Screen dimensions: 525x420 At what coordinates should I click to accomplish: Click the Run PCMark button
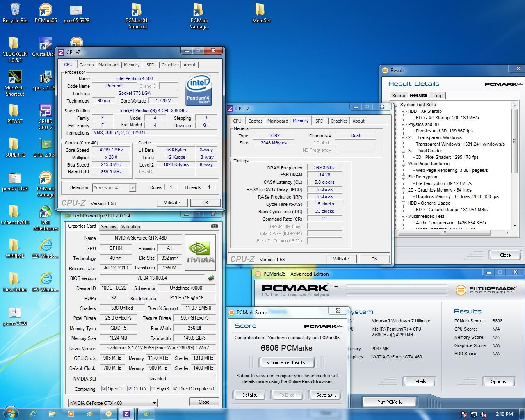click(389, 402)
